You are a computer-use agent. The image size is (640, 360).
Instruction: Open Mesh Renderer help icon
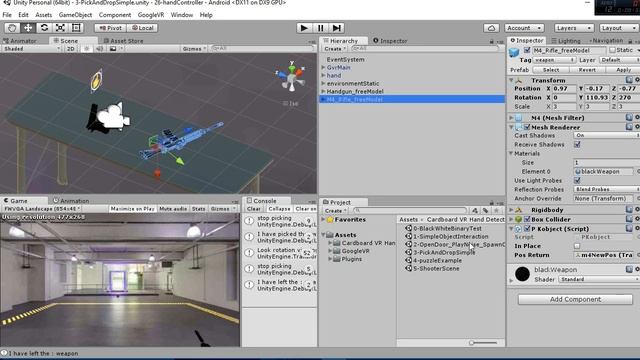(629, 127)
